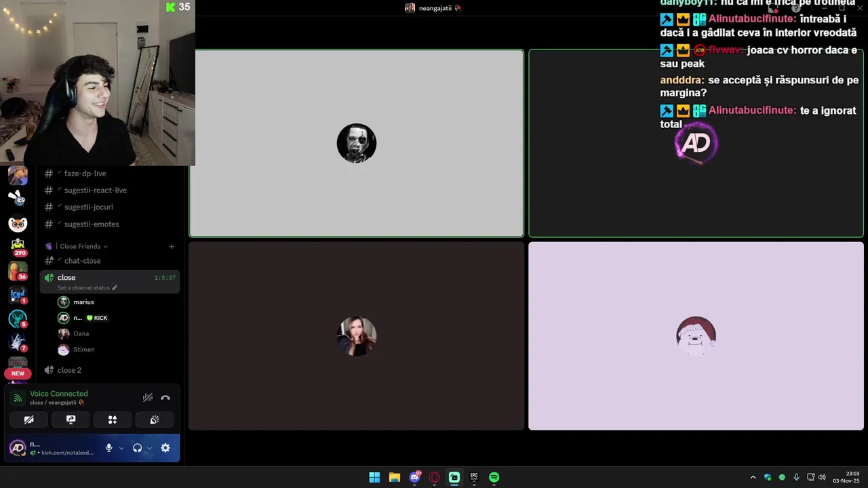
Task: Start an activity button
Action: tap(113, 420)
